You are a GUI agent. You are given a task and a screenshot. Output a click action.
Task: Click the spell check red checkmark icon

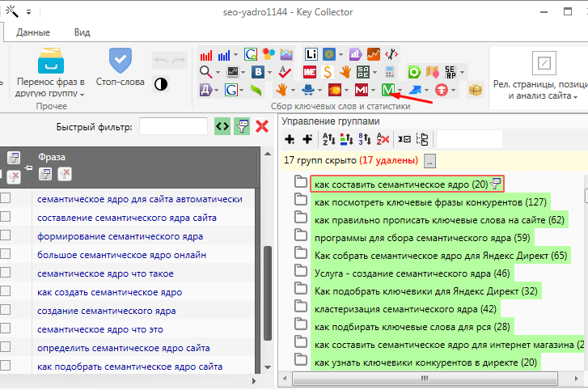[285, 72]
